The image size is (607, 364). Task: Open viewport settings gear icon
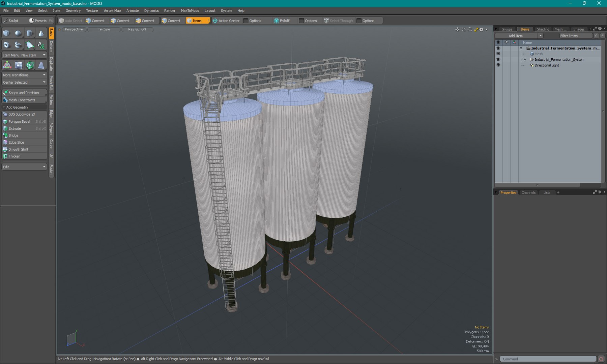(x=482, y=30)
